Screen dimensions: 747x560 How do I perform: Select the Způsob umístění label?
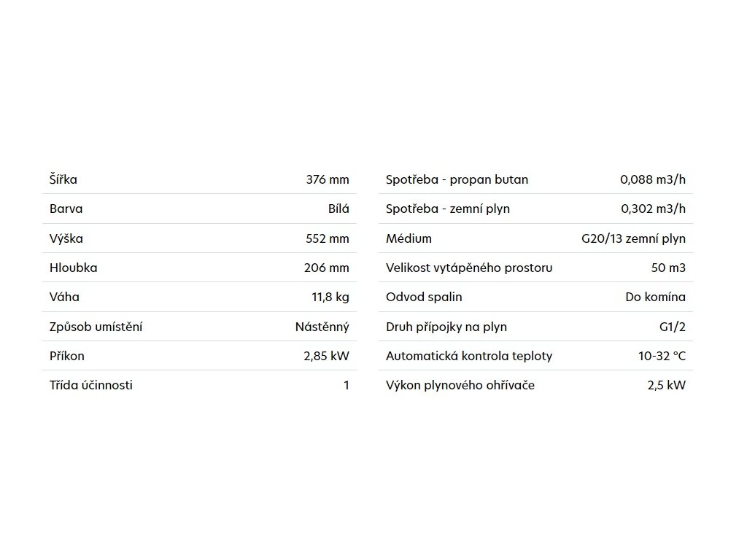coord(96,327)
